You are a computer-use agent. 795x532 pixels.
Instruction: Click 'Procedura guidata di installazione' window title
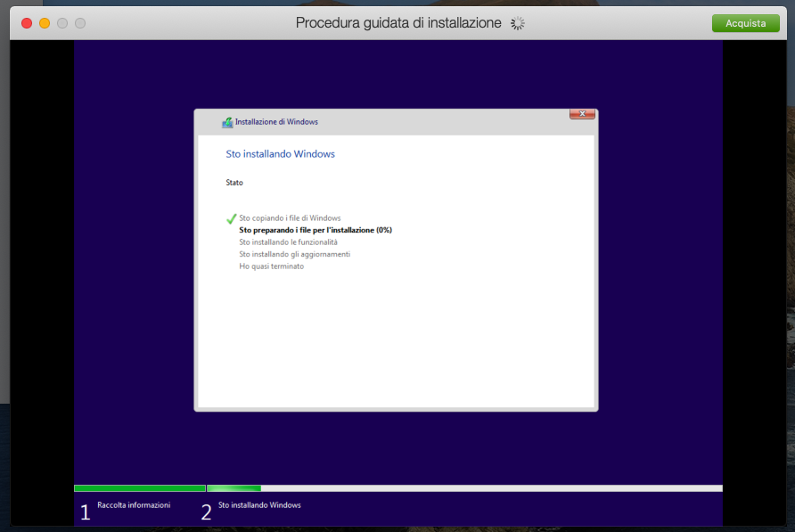[x=398, y=23]
